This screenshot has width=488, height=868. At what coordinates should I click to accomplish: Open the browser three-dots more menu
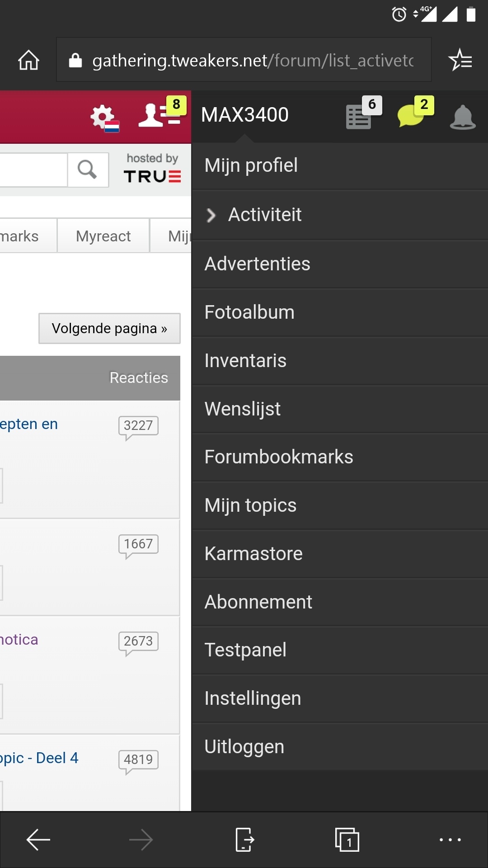click(x=450, y=840)
